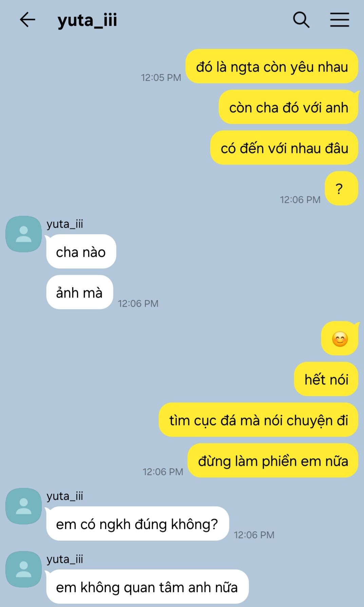Viewport: 364px width, 607px height.
Task: Tap 'tìm cục đá mà nói chuyện đi' bubble
Action: (x=258, y=420)
